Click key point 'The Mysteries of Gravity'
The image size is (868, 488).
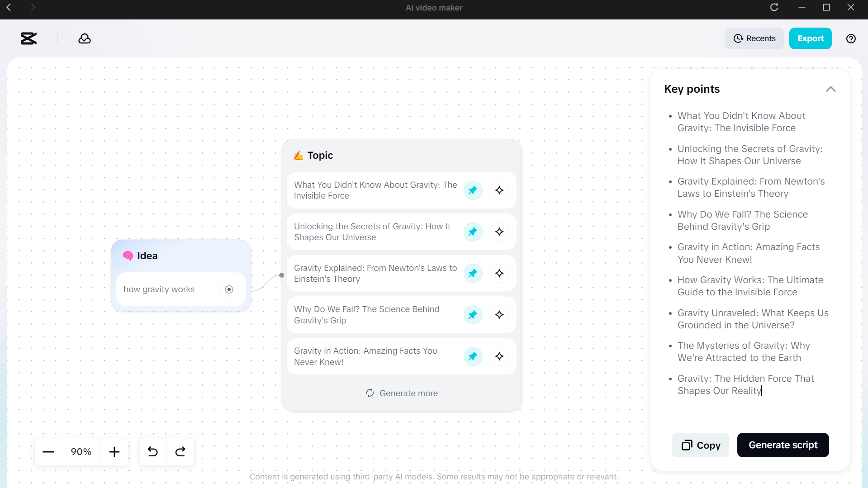click(x=744, y=352)
